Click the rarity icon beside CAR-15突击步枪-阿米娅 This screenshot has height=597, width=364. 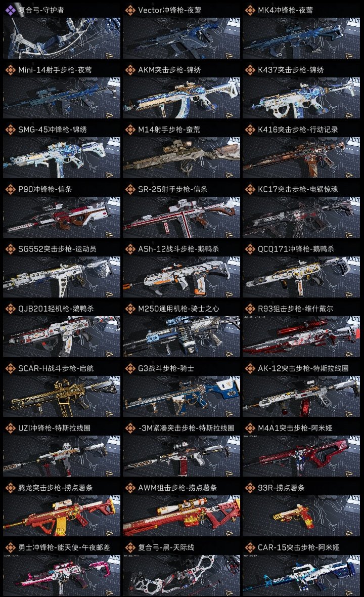(x=250, y=547)
